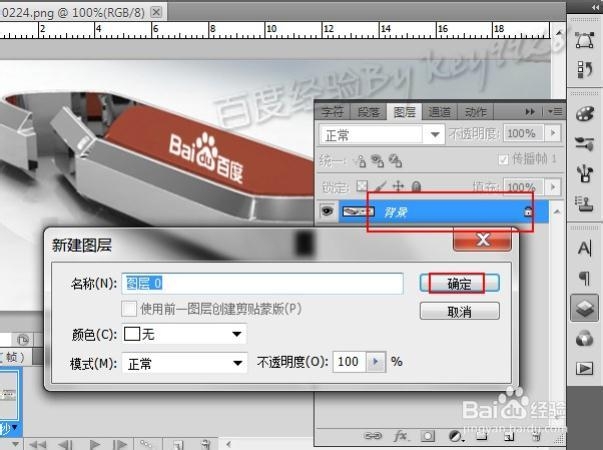Select first frame rewind button
The height and width of the screenshot is (450, 603).
38,444
